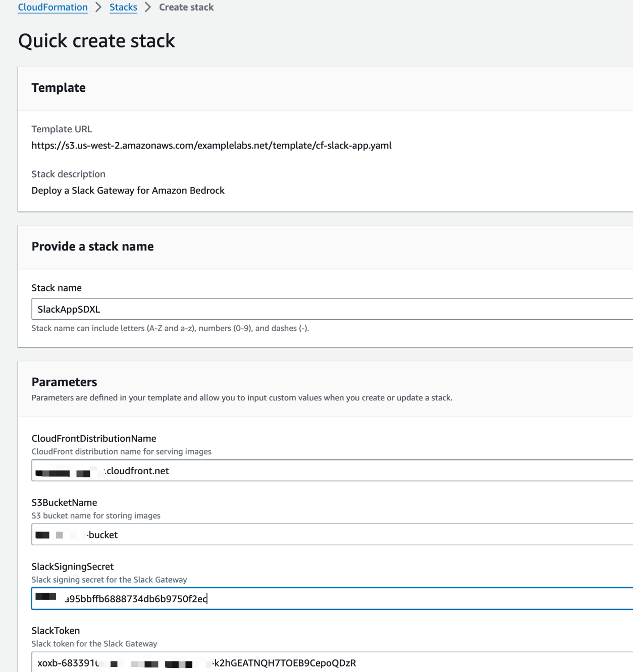Image resolution: width=633 pixels, height=672 pixels.
Task: Click the SlackToken label
Action: click(x=56, y=631)
